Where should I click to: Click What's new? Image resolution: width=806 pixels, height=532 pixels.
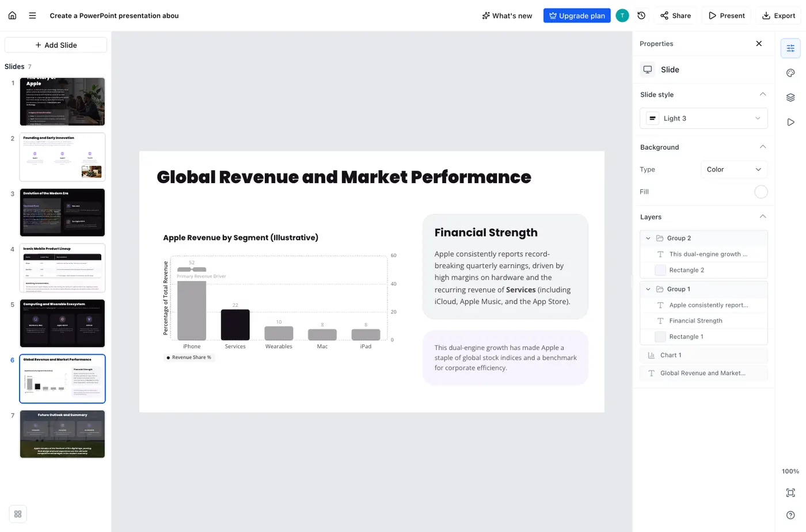507,16
